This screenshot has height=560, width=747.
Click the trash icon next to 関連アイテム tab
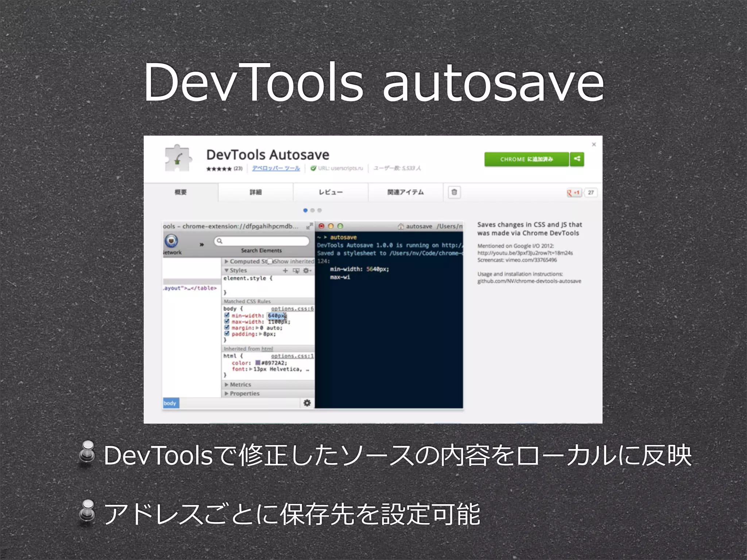coord(454,192)
